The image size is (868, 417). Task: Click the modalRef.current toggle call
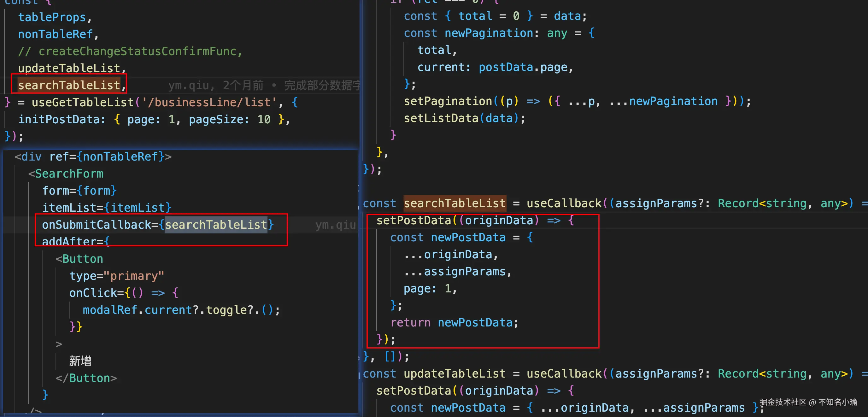click(x=181, y=310)
